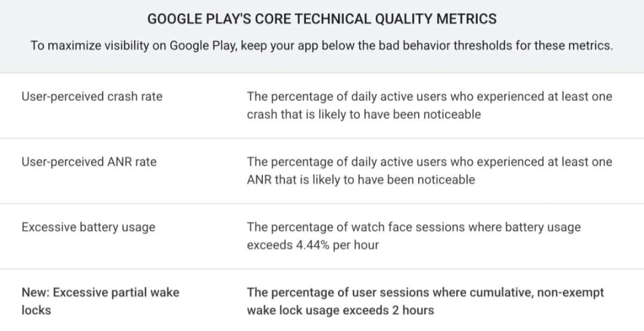644x331 pixels.
Task: Click the crash rate description paragraph
Action: coord(429,105)
